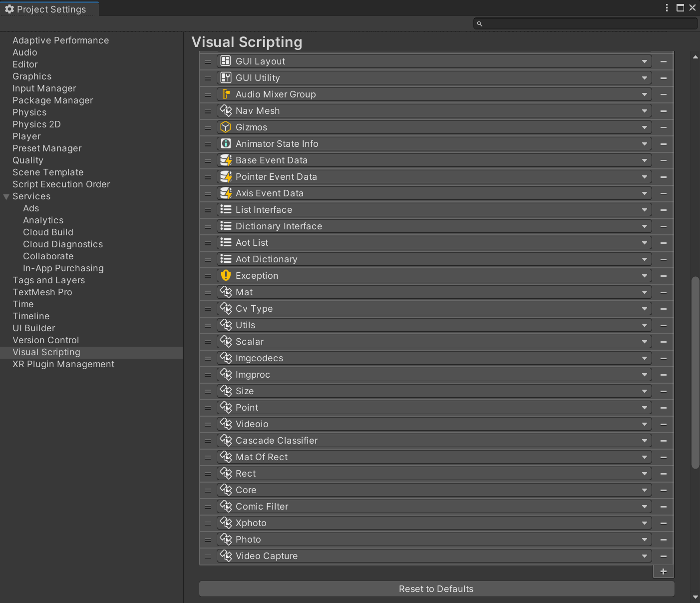The image size is (700, 603).
Task: Click the Cascade Classifier type icon
Action: (226, 440)
